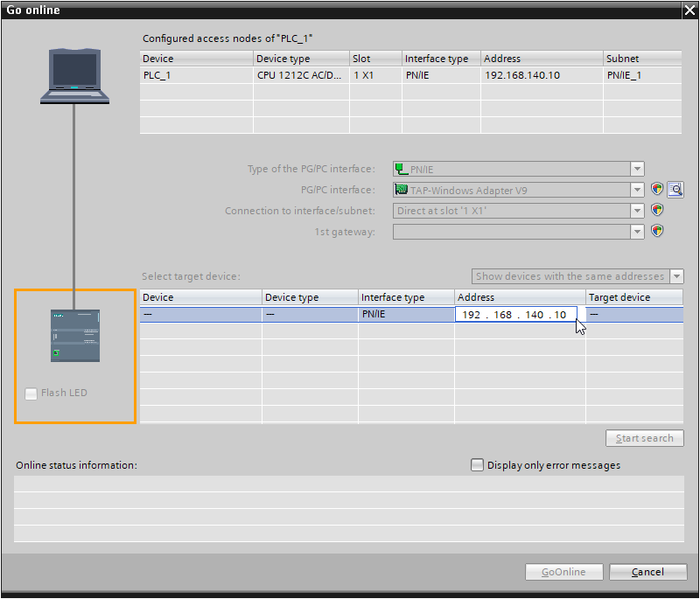Click shield icon next to Connection to interface/subnet
Image resolution: width=700 pixels, height=599 pixels.
657,210
